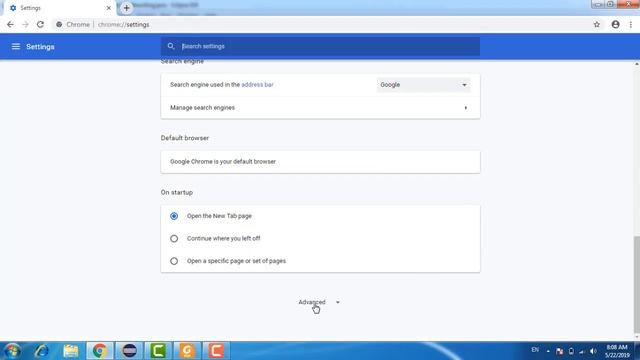Open the Google search engine dropdown
This screenshot has height=360, width=640.
423,84
